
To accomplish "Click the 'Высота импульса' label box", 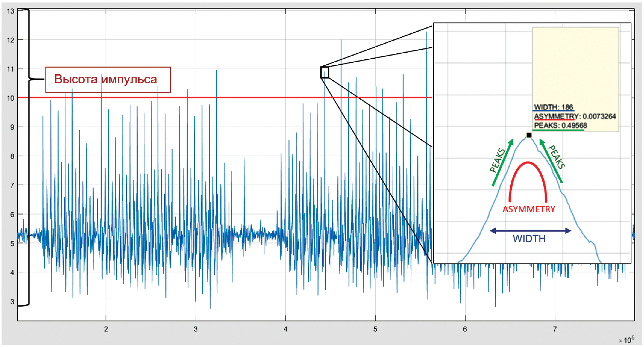I will (x=108, y=80).
